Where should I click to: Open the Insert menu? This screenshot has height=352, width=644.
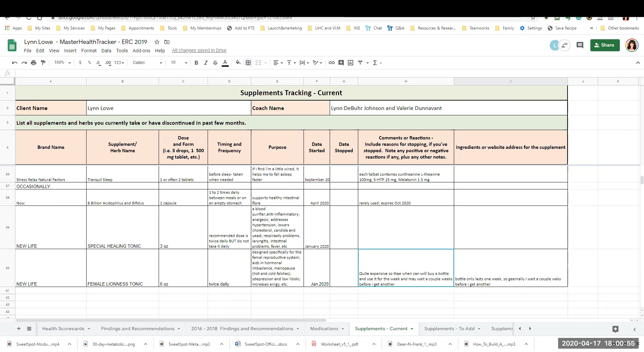click(70, 51)
